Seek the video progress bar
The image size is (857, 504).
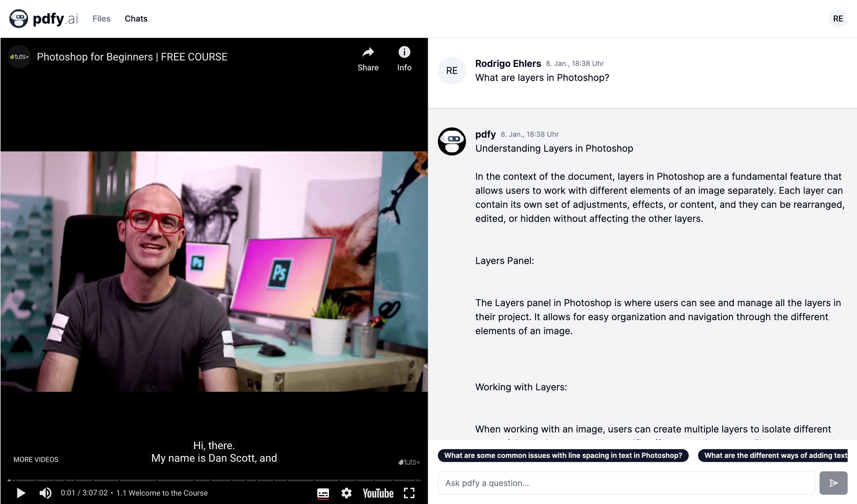click(214, 480)
